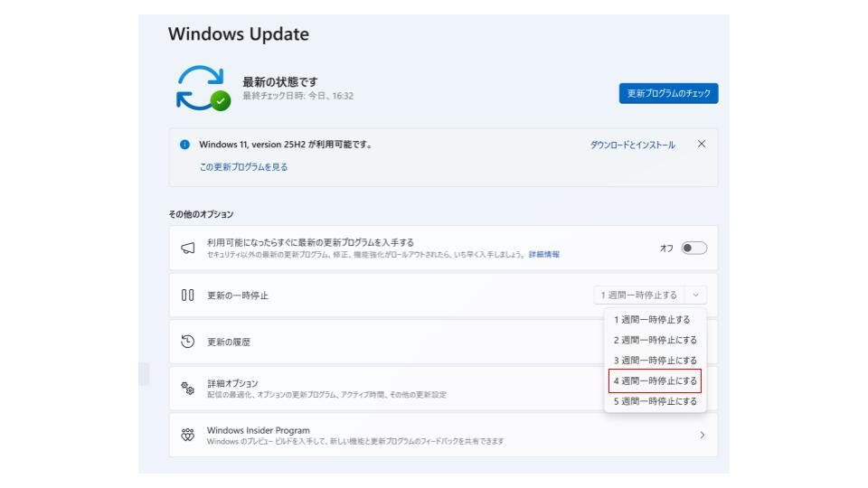Collapse the pause duration dropdown chevron
The height and width of the screenshot is (488, 868).
click(695, 295)
